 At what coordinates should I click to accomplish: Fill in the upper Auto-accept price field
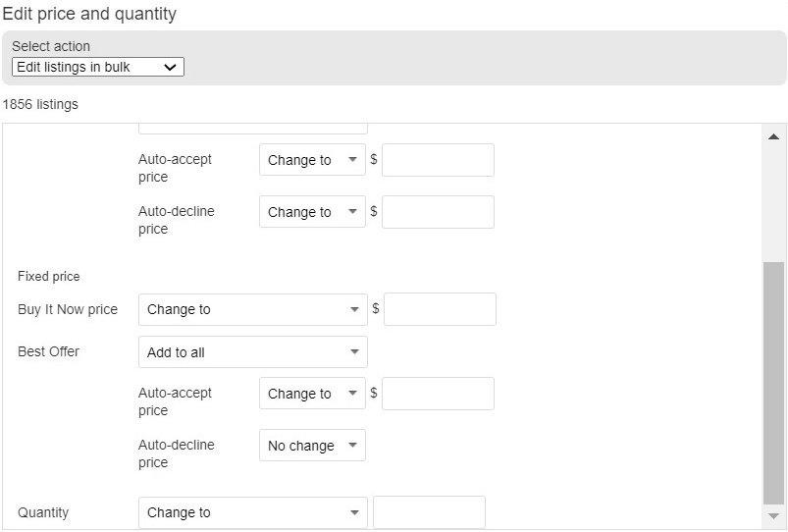pos(438,160)
